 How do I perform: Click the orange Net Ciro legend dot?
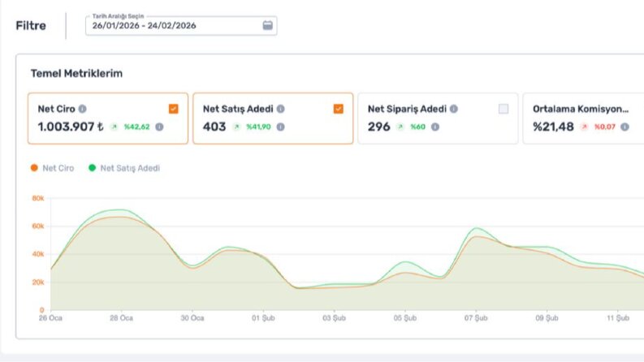click(x=34, y=167)
